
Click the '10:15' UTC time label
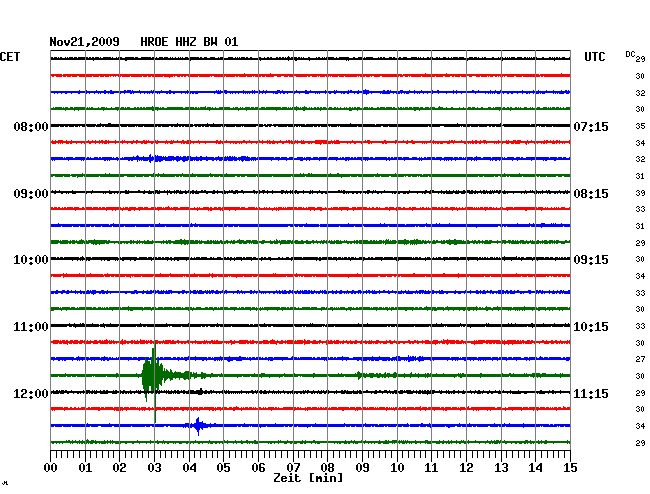click(x=591, y=327)
